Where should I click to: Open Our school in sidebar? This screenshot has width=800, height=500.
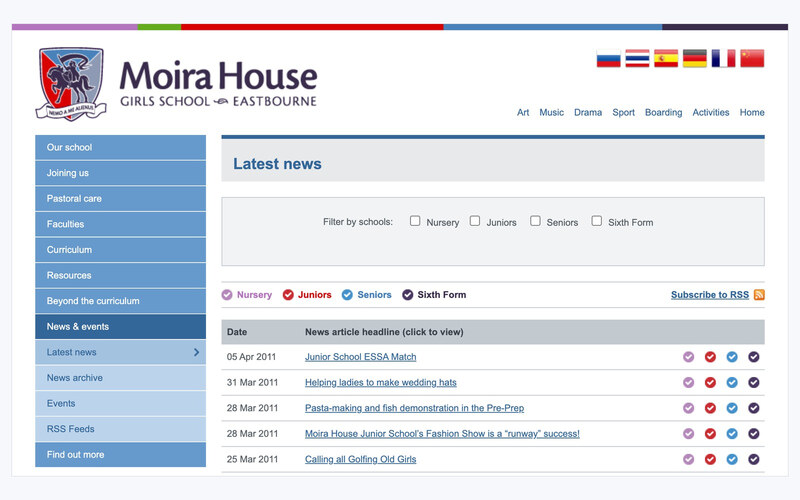point(120,147)
